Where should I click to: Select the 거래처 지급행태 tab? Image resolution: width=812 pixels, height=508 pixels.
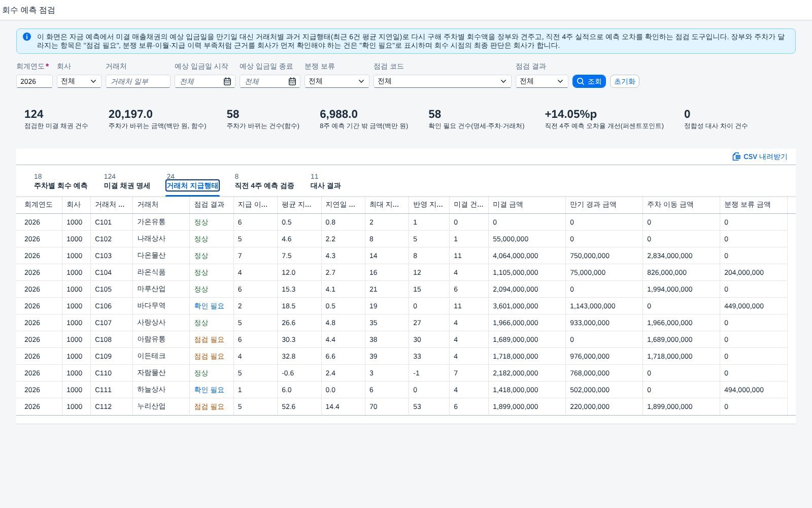[x=192, y=185]
